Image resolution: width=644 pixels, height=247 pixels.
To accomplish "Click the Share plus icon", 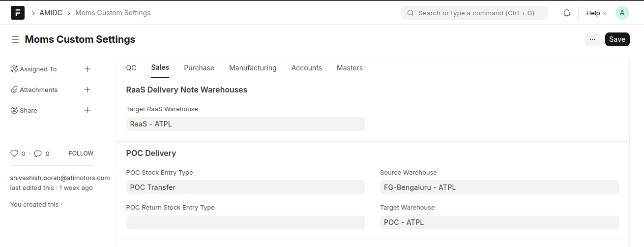I will coord(88,110).
